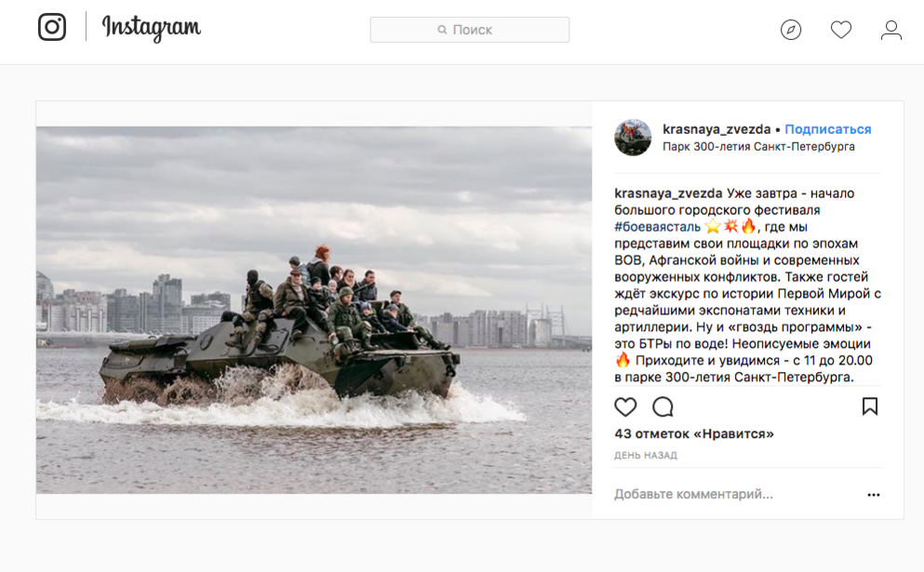Click the comment speech bubble icon
The height and width of the screenshot is (572, 924).
663,406
